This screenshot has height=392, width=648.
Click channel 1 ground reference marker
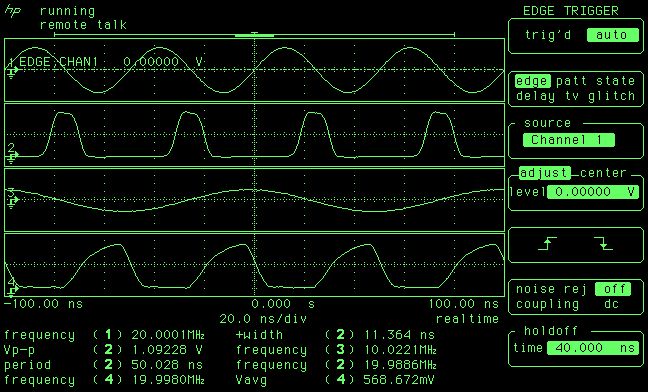click(x=12, y=70)
